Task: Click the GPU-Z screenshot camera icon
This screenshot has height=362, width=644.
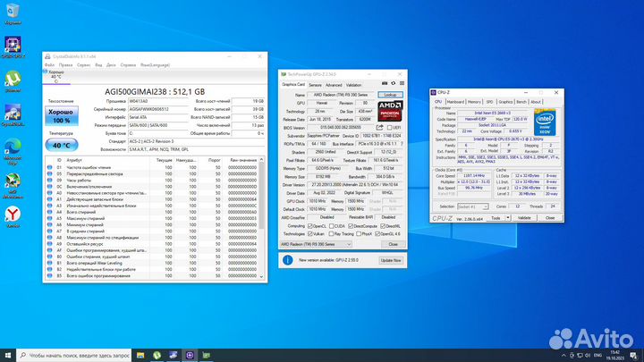Action: click(385, 83)
